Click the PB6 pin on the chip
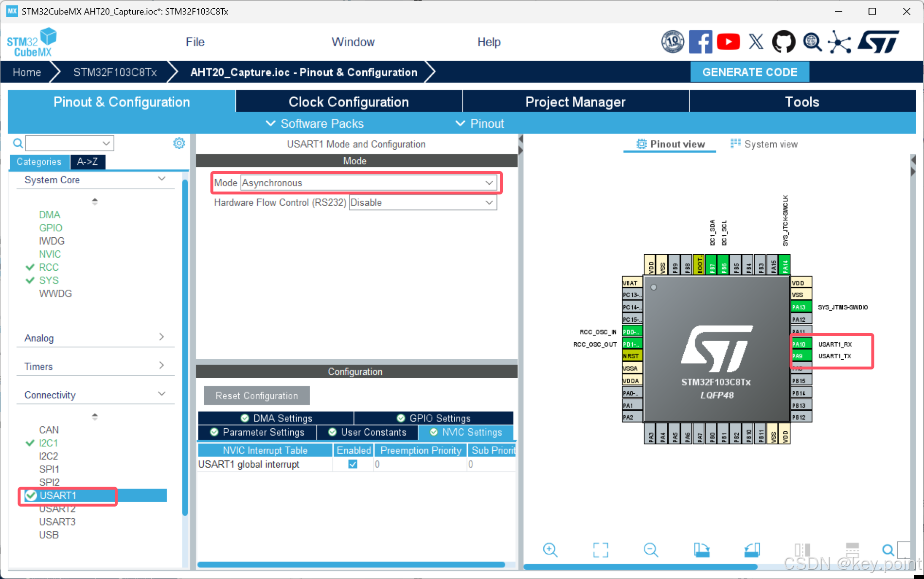Image resolution: width=924 pixels, height=579 pixels. click(724, 265)
